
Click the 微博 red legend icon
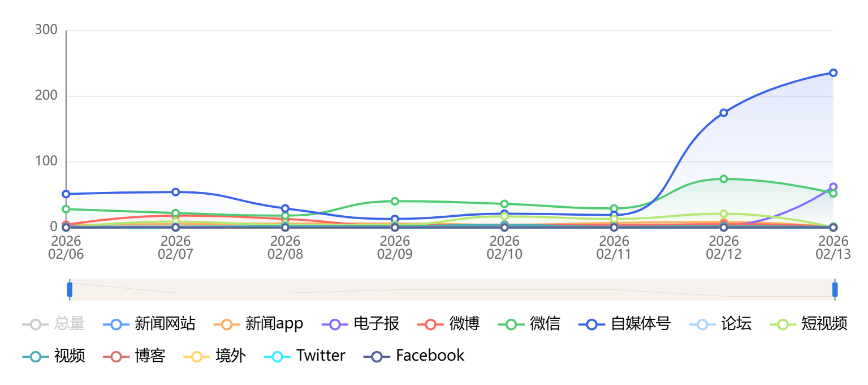tap(430, 324)
